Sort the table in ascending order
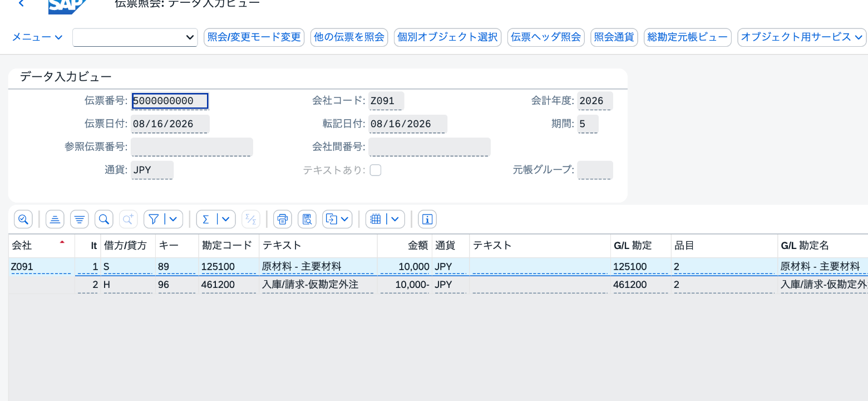Image resolution: width=868 pixels, height=401 pixels. pos(55,219)
